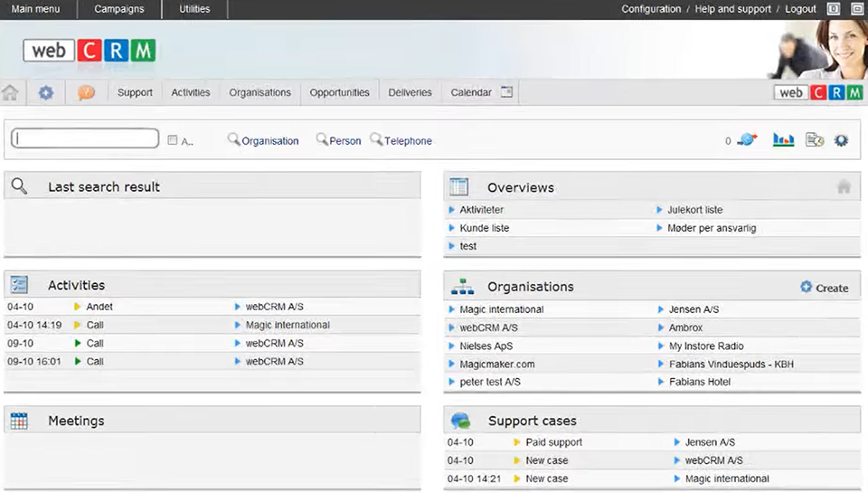Open the Campaigns menu
This screenshot has width=868, height=493.
click(119, 9)
